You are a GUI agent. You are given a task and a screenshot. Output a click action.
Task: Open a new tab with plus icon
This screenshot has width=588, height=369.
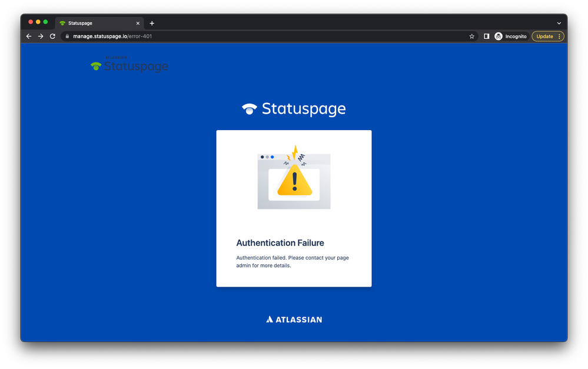tap(152, 24)
